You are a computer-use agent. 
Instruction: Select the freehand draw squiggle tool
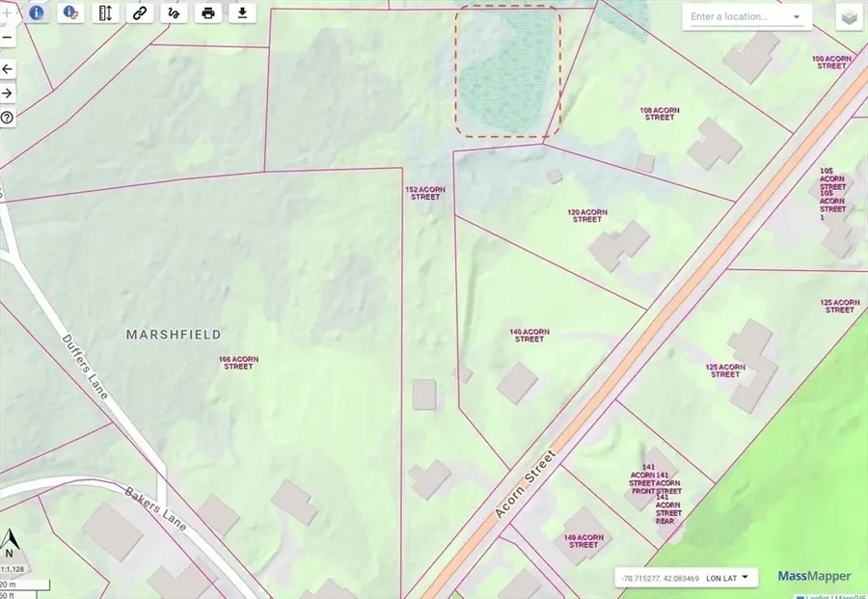tap(174, 13)
